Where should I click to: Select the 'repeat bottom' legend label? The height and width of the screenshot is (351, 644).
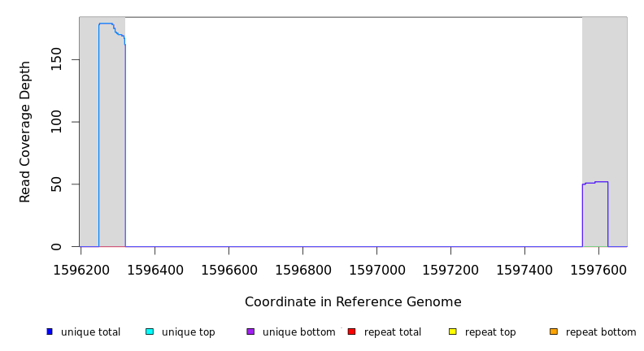601,332
